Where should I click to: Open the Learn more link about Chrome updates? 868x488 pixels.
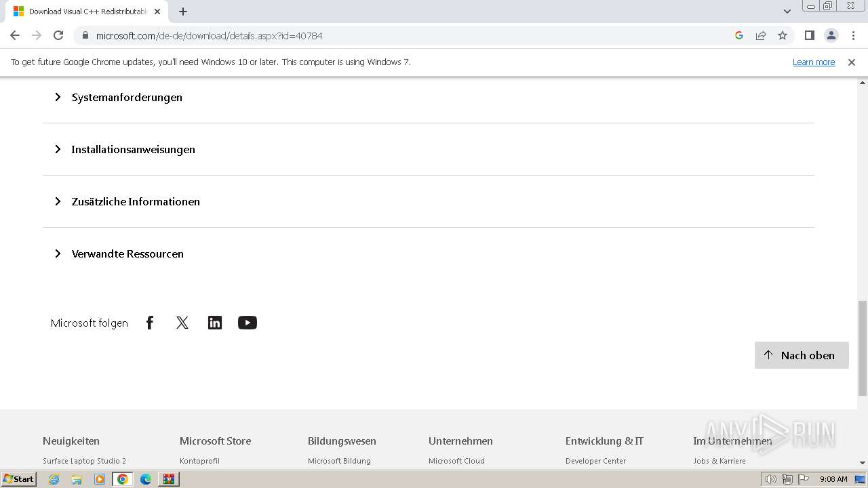[x=814, y=62]
